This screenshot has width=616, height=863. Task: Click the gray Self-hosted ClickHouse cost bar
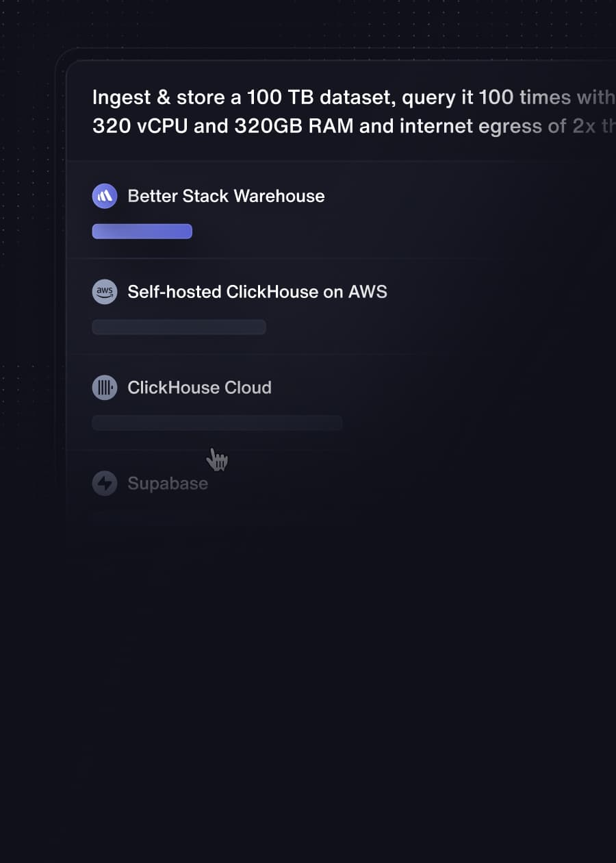pyautogui.click(x=179, y=327)
